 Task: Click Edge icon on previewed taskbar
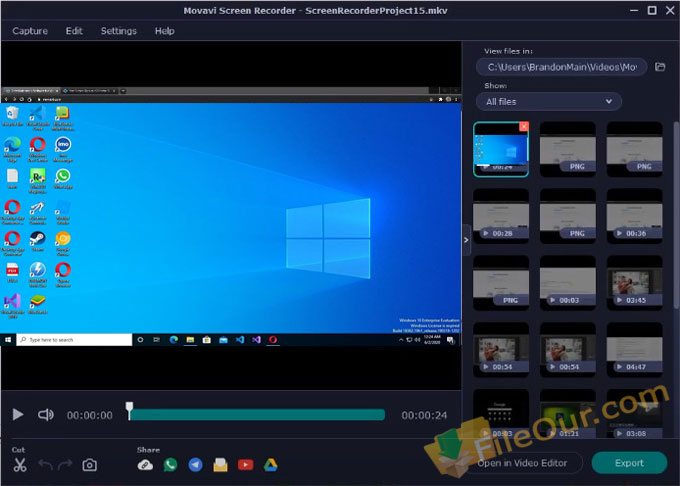point(173,340)
